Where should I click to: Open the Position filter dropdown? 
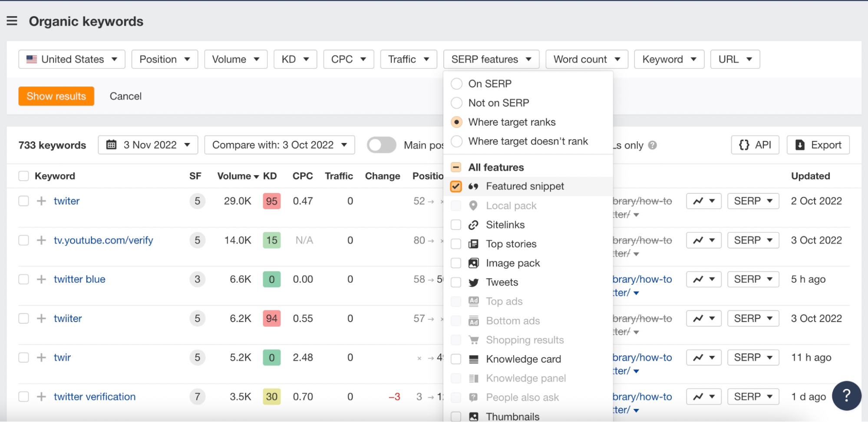pos(165,59)
